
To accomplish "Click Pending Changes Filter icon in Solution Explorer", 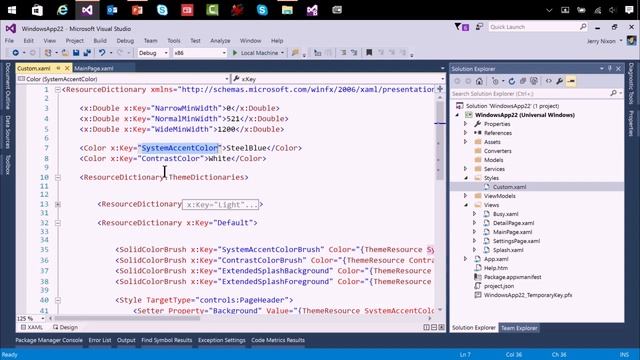I will [x=495, y=81].
